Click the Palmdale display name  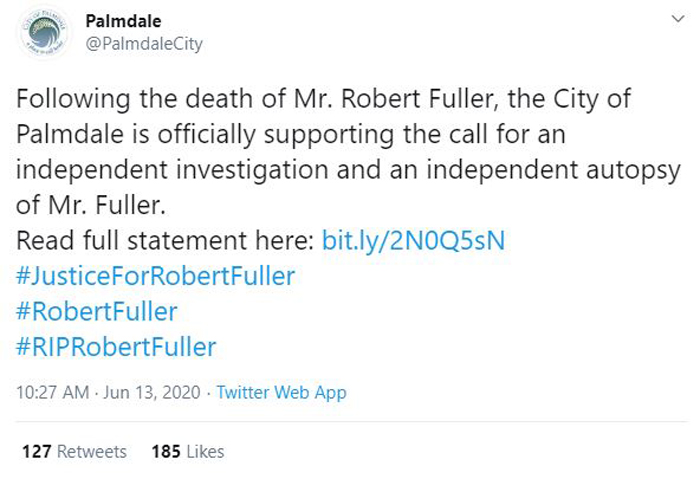tap(123, 21)
